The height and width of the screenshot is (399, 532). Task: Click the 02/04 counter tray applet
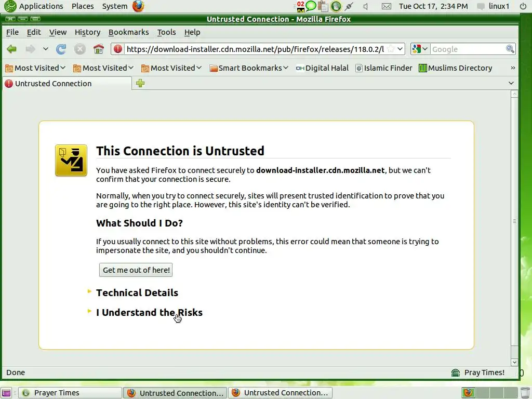(x=301, y=6)
